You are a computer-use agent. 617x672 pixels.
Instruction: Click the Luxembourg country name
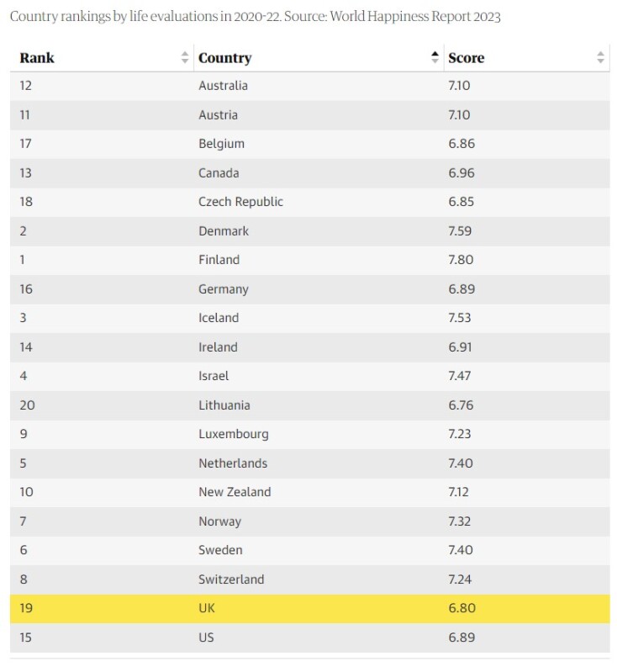pos(234,434)
